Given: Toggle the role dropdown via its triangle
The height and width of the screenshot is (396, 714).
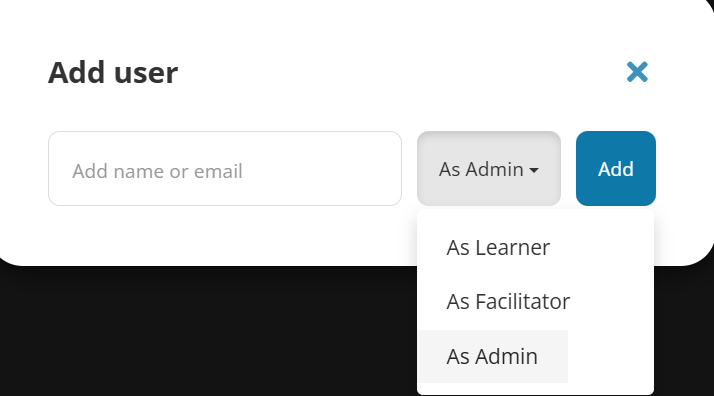Looking at the screenshot, I should point(534,170).
